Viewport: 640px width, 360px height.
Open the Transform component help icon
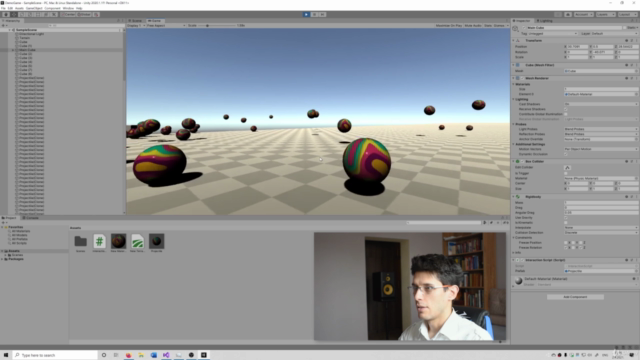627,40
